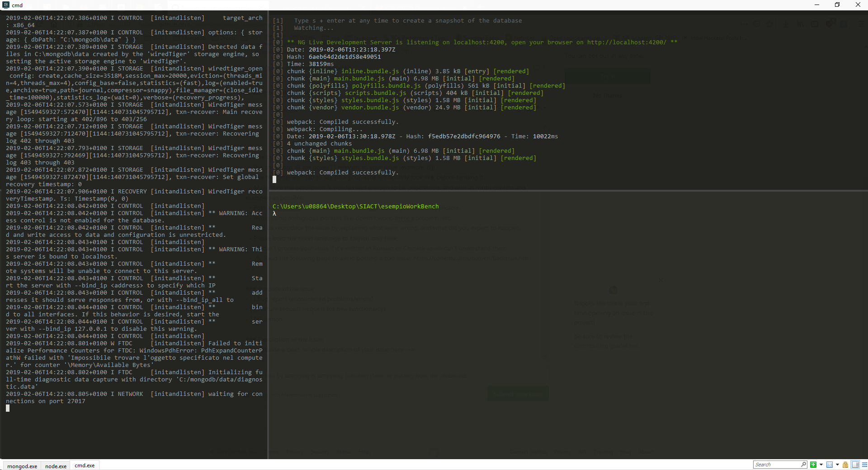Viewport: 868px width, 470px height.
Task: Toggle the highlighted split-pane view icon
Action: coord(854,465)
